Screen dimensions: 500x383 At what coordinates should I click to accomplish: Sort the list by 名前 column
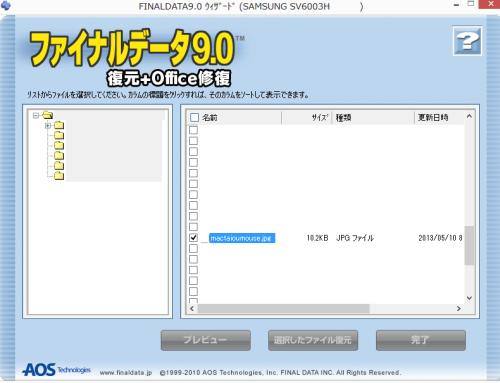click(241, 117)
